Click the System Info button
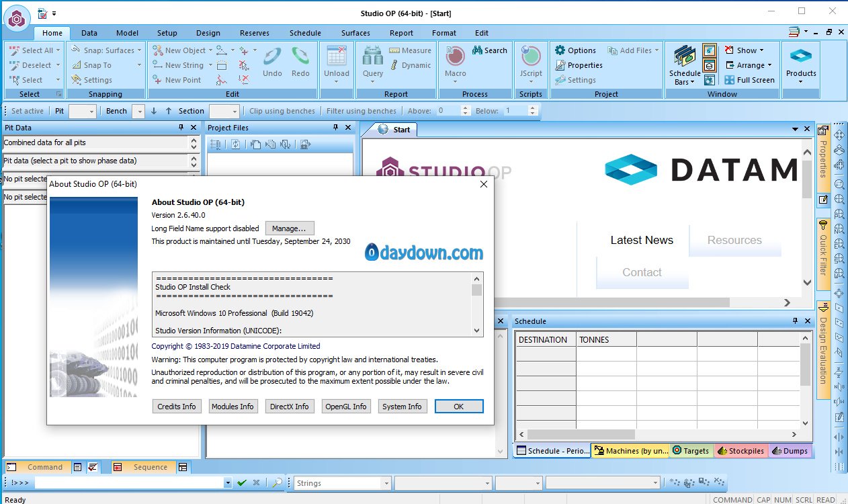The height and width of the screenshot is (504, 848). point(402,407)
